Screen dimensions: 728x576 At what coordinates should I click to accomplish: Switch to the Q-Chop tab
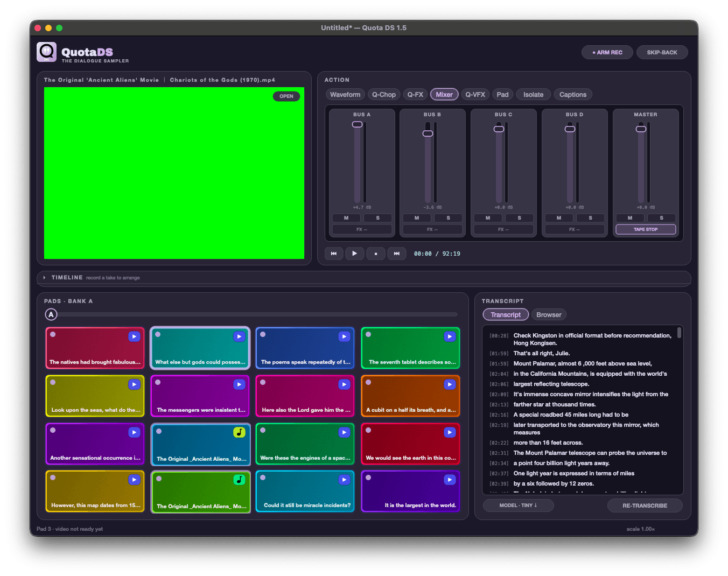pyautogui.click(x=384, y=95)
